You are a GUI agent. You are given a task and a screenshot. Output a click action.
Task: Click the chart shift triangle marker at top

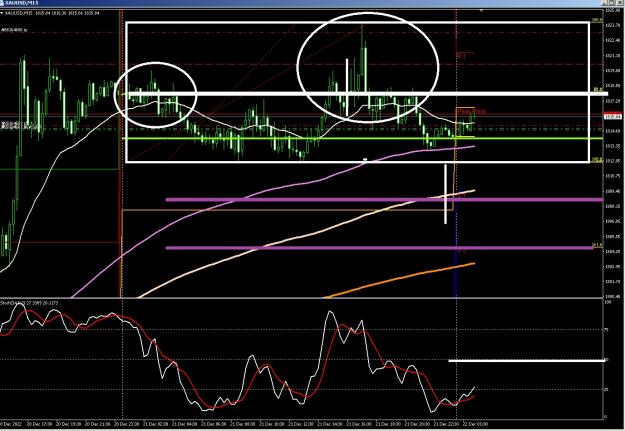click(482, 11)
